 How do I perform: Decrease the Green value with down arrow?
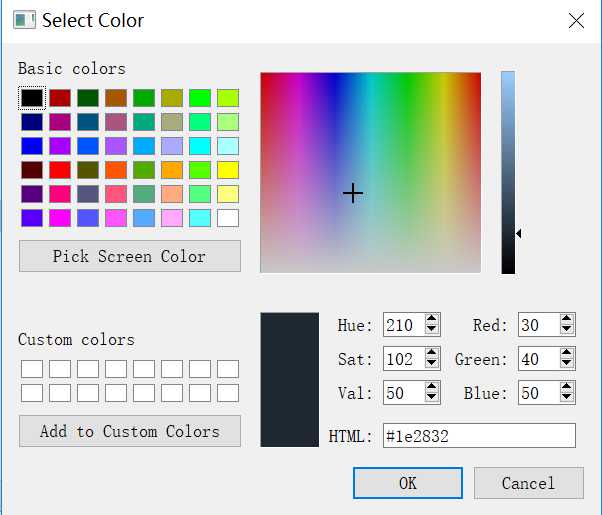[567, 363]
